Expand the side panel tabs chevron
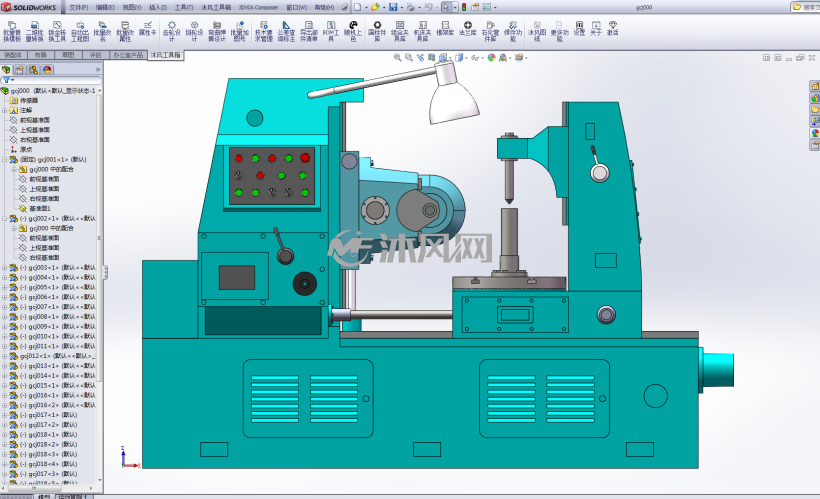 (x=98, y=70)
